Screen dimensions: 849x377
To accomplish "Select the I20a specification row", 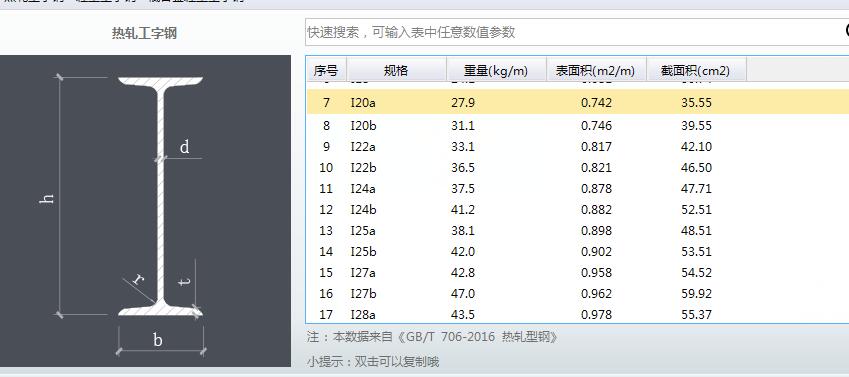I will tap(578, 102).
